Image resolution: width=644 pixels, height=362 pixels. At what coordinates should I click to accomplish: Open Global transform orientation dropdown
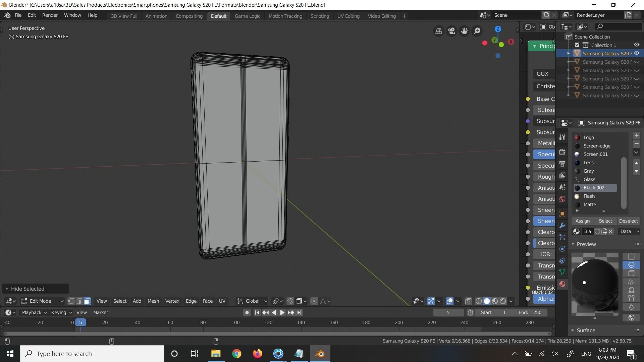[252, 301]
